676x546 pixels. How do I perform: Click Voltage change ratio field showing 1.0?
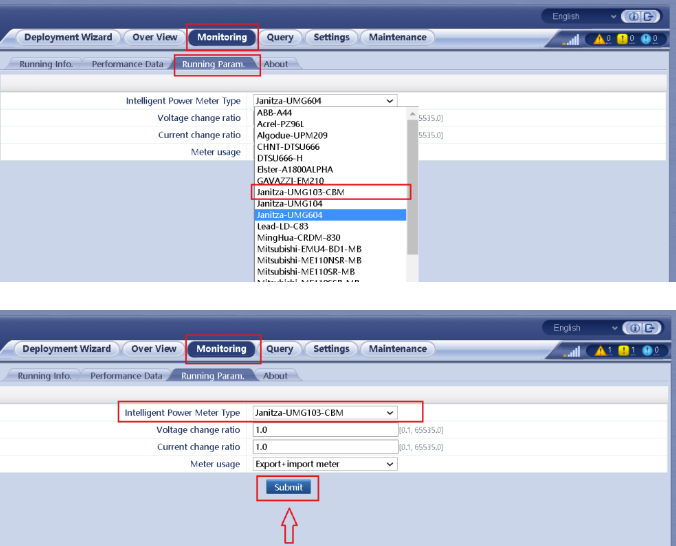tap(325, 430)
